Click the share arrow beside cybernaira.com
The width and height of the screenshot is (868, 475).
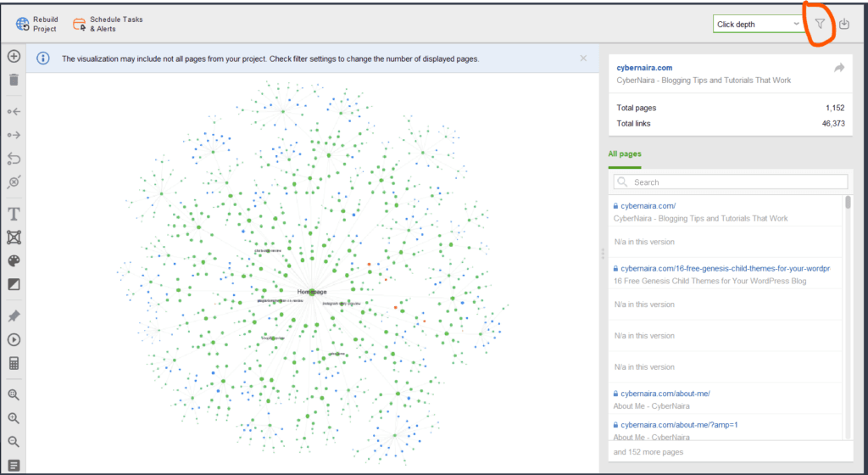839,68
